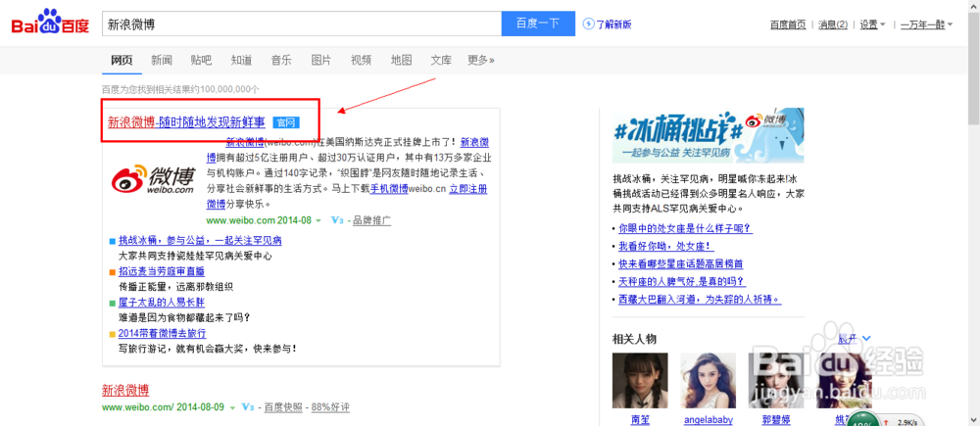Switch to the 地图 tab
Image resolution: width=980 pixels, height=426 pixels.
401,61
